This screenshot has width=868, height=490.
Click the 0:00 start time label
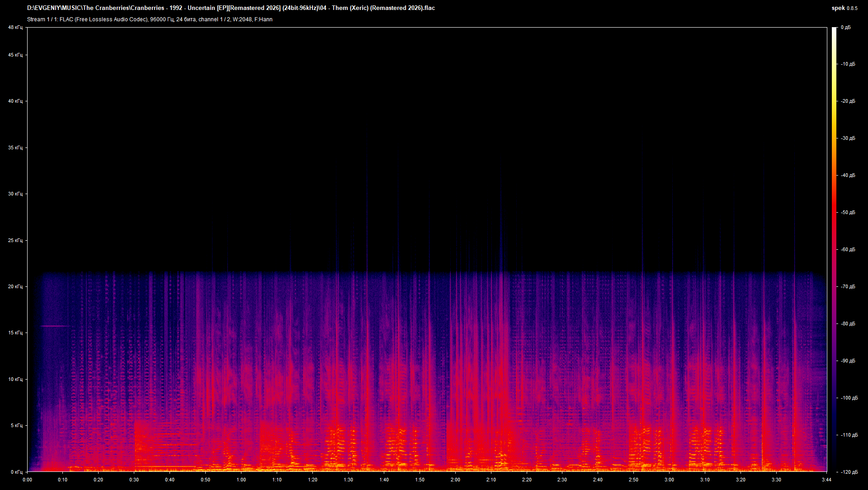27,480
